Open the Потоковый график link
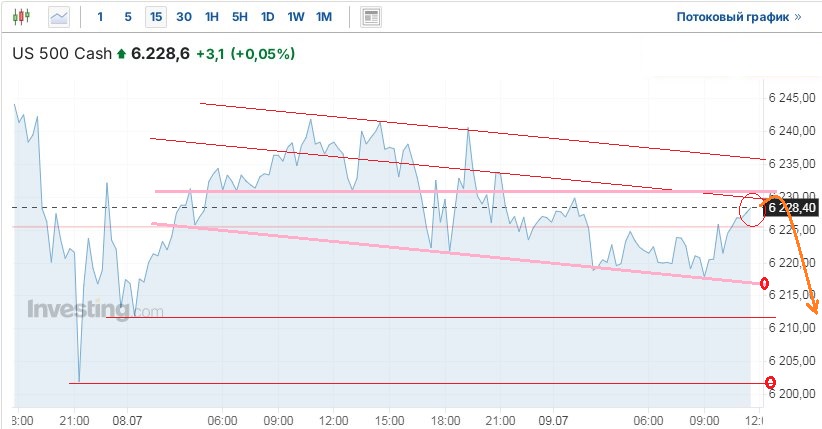The image size is (822, 429). pos(732,17)
